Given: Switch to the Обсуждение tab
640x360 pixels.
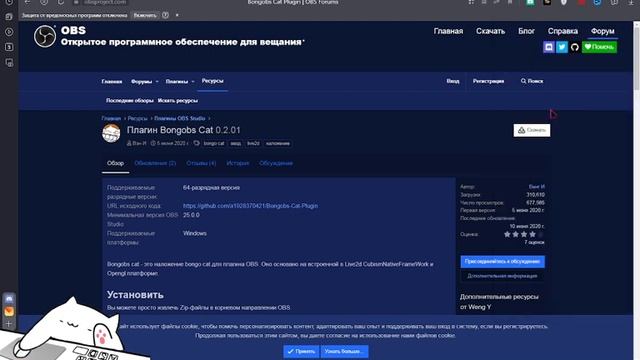Looking at the screenshot, I should (x=276, y=163).
